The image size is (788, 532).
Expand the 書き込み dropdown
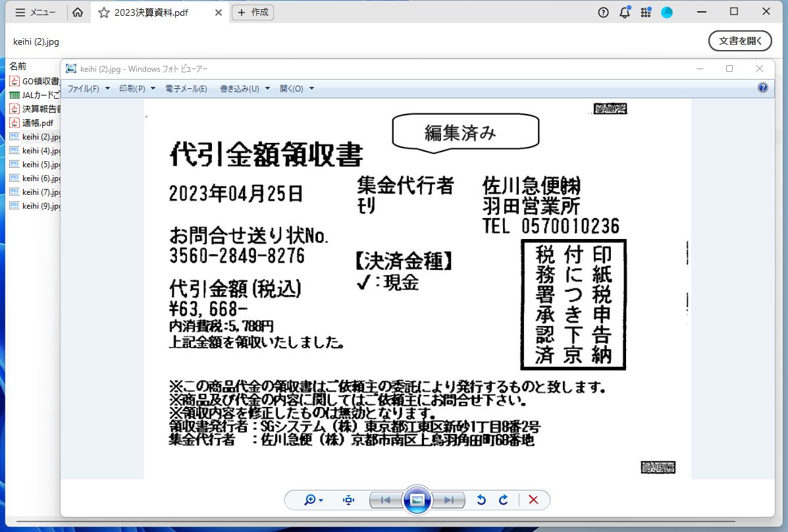(239, 88)
